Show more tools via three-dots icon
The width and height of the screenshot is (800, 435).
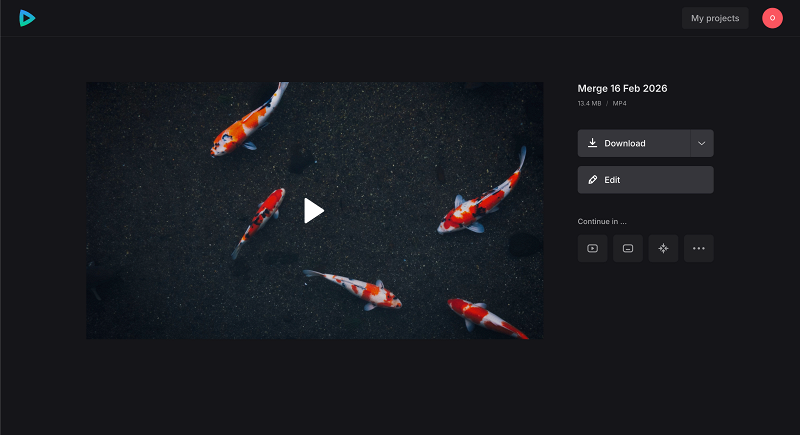tap(698, 248)
